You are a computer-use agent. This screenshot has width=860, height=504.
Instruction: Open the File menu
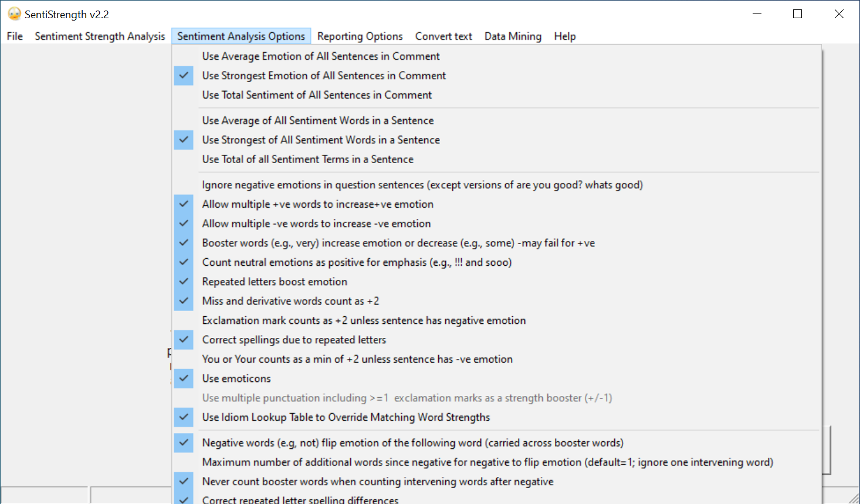(x=15, y=36)
